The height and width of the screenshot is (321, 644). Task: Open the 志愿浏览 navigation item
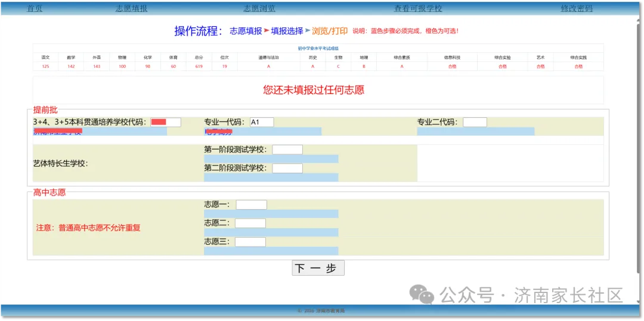pos(259,8)
